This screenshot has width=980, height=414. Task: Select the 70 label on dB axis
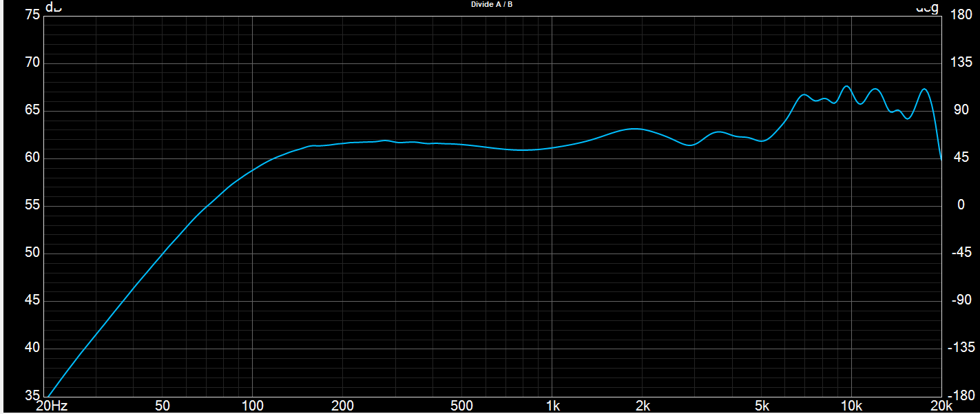32,63
